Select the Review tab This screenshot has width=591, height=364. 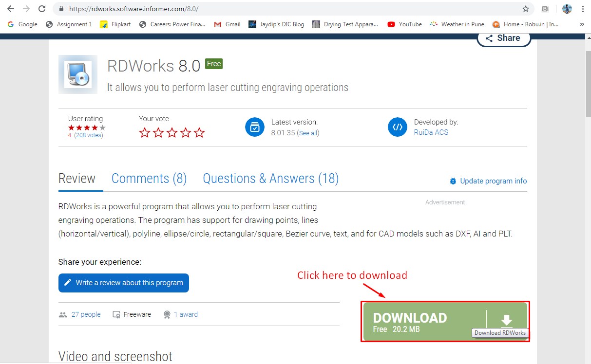pyautogui.click(x=77, y=179)
